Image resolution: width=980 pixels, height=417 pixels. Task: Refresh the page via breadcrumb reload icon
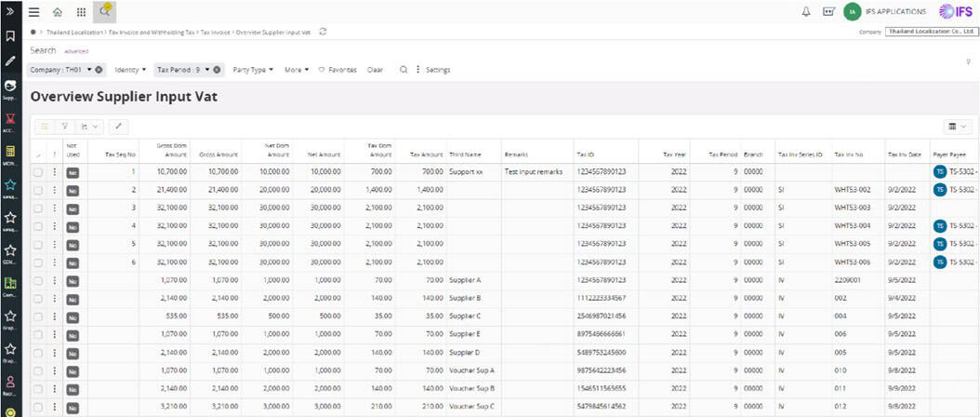click(x=323, y=32)
